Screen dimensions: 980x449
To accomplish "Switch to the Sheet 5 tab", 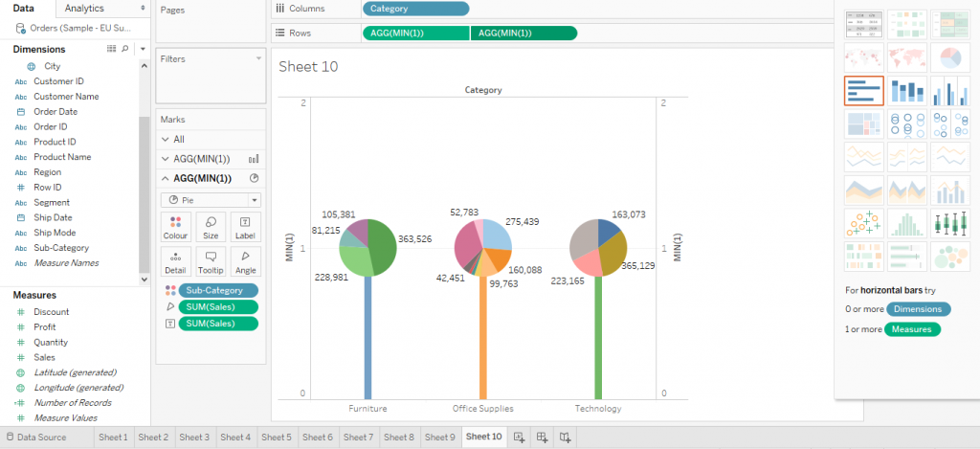I will [x=277, y=438].
